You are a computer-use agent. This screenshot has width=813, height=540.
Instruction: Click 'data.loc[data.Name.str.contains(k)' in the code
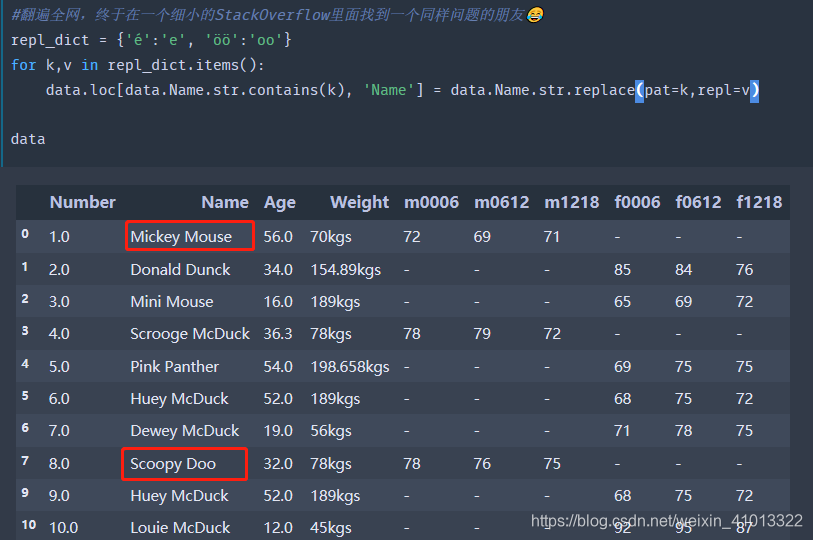tap(195, 90)
